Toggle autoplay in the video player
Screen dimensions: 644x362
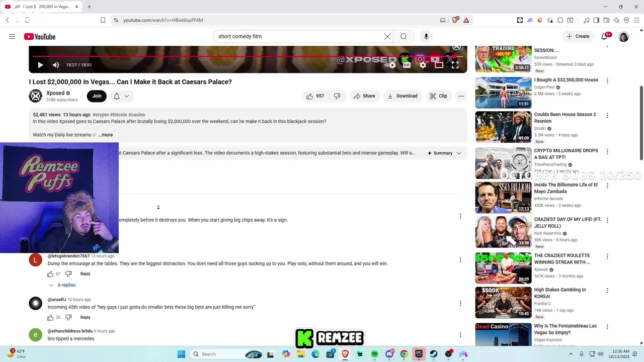tap(390, 65)
